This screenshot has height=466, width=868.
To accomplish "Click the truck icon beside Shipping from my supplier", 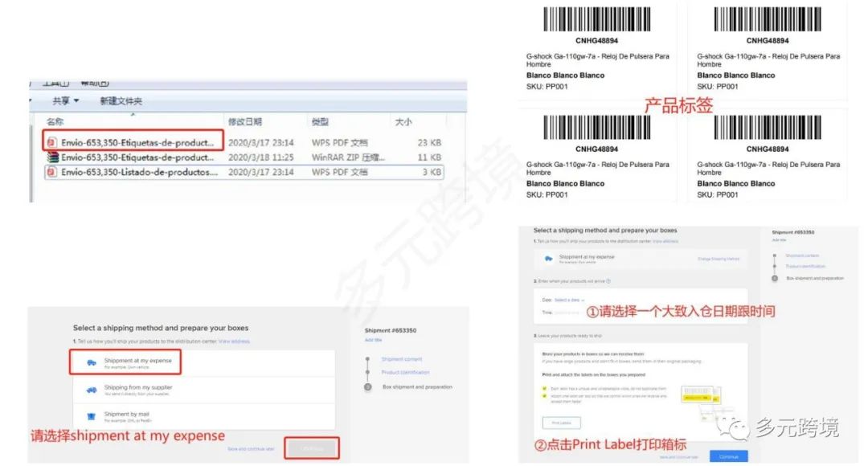I will coord(92,390).
